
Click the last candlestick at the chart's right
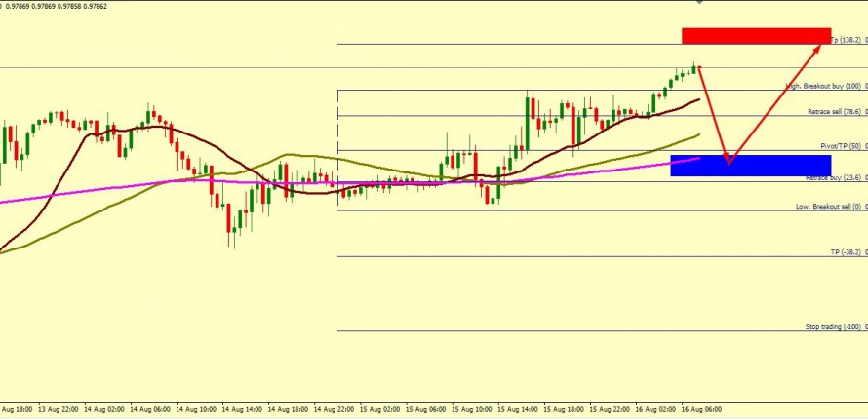pos(694,67)
